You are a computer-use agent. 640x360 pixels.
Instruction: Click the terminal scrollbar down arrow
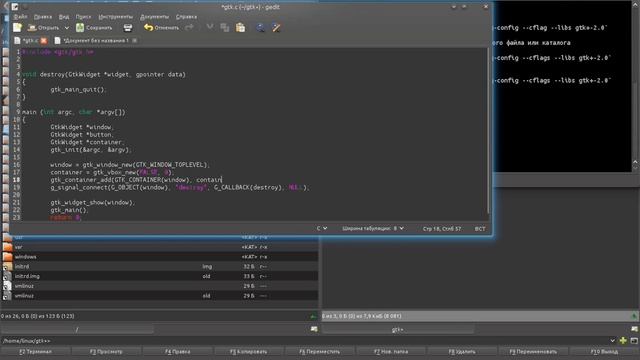tap(636, 168)
